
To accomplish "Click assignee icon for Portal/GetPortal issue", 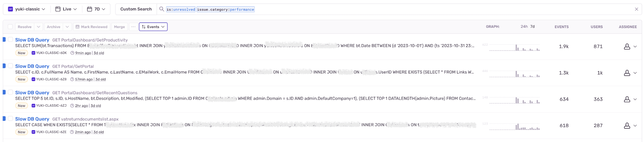I will 627,73.
